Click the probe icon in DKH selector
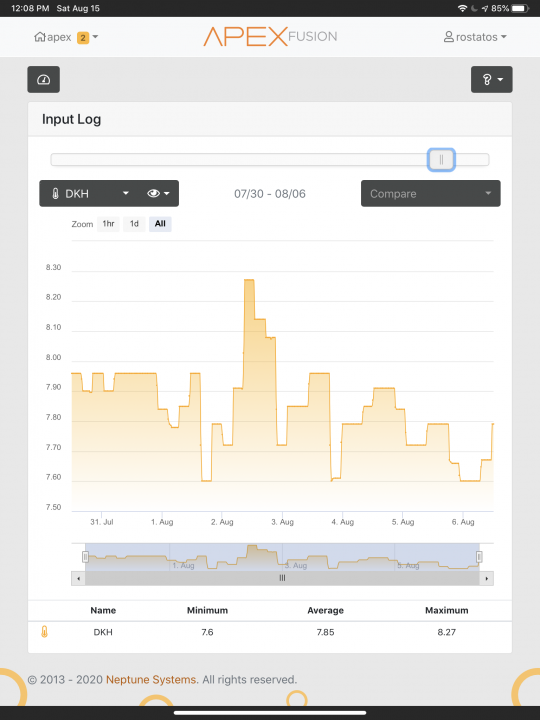The height and width of the screenshot is (720, 540). [55, 194]
